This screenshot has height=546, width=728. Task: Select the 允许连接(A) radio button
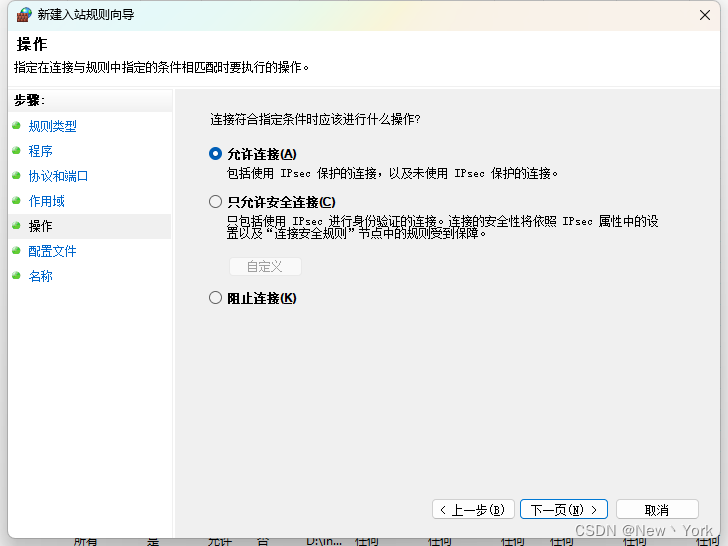click(215, 154)
